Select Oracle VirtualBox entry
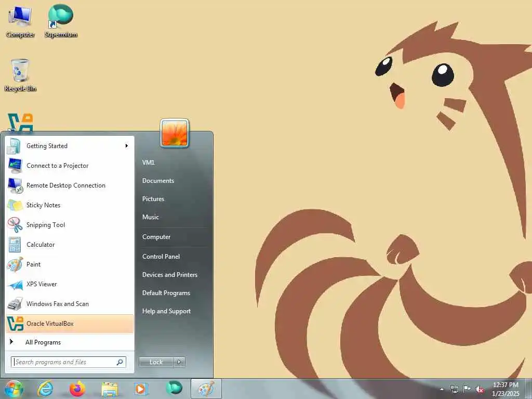 (x=70, y=324)
